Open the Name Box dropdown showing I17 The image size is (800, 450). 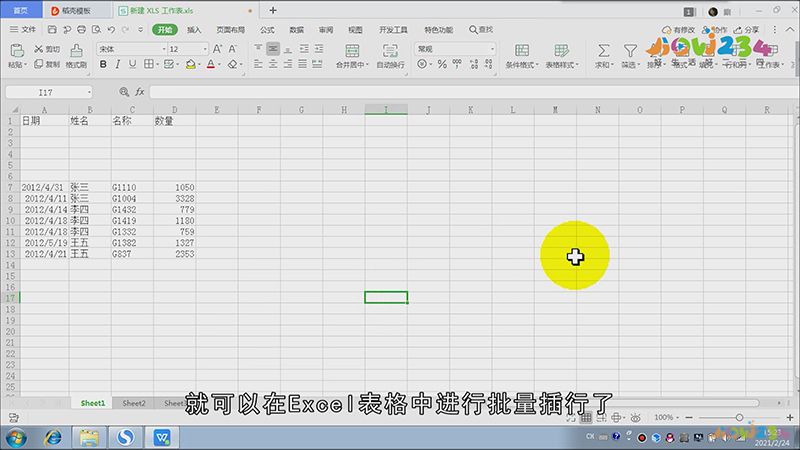(x=89, y=92)
